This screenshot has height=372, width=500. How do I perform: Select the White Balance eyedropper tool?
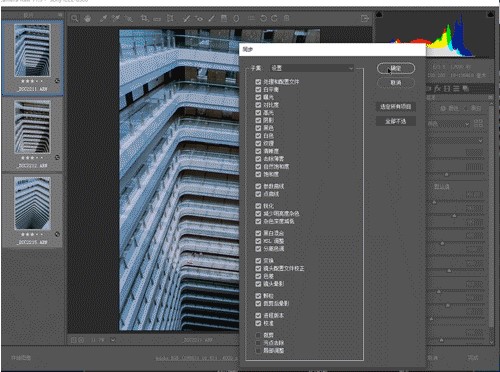pyautogui.click(x=104, y=19)
